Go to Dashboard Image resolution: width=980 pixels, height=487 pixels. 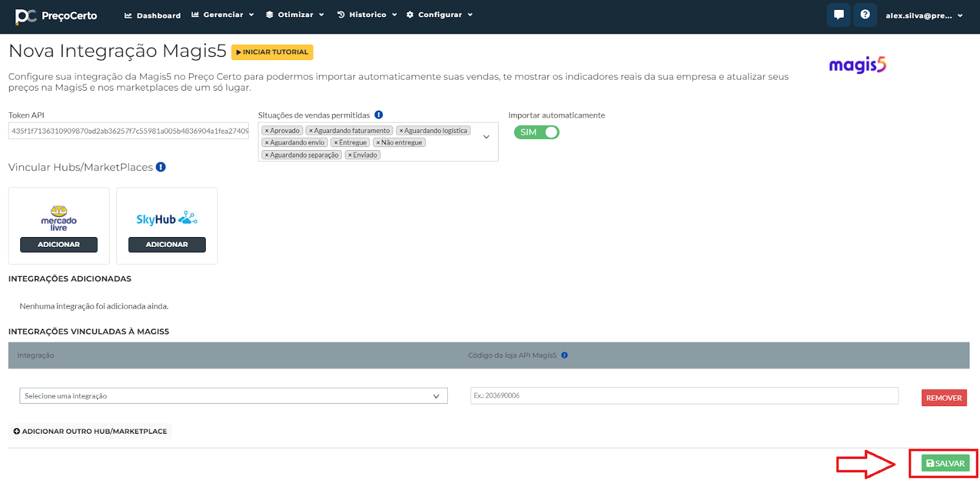coord(153,15)
